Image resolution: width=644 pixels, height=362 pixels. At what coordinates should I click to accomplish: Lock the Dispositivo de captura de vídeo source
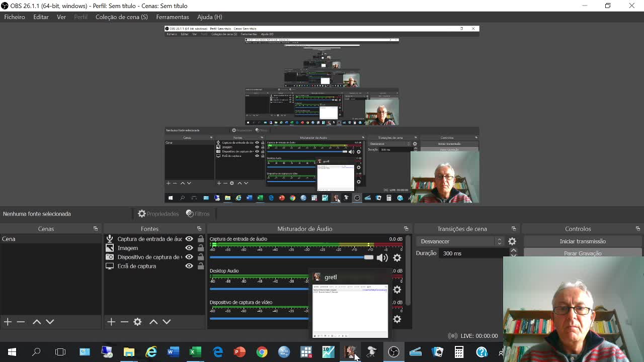click(x=201, y=257)
